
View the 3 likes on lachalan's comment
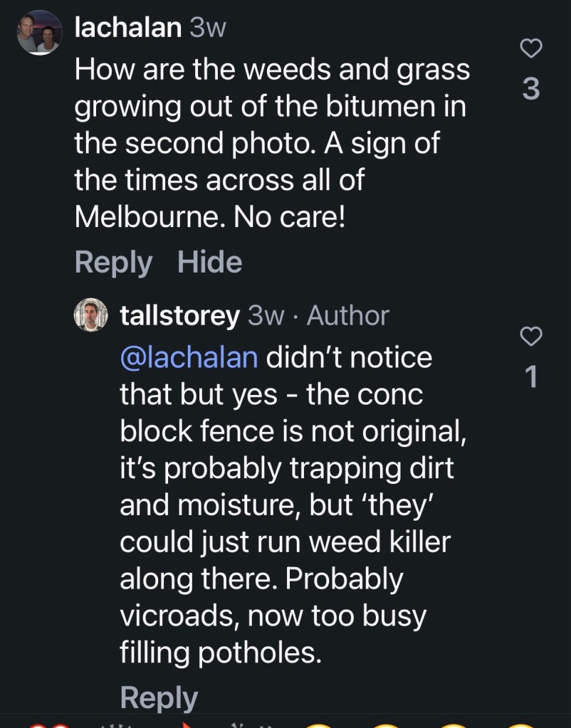click(531, 89)
